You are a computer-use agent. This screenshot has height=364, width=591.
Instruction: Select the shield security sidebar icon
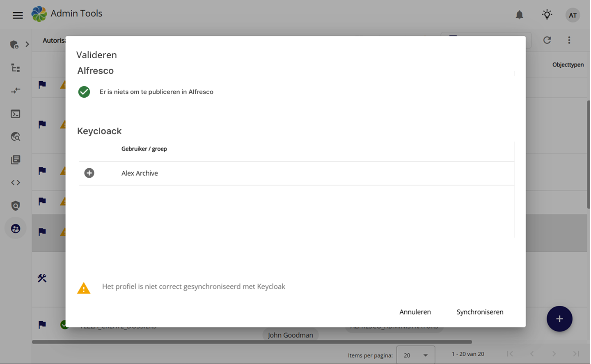16,206
